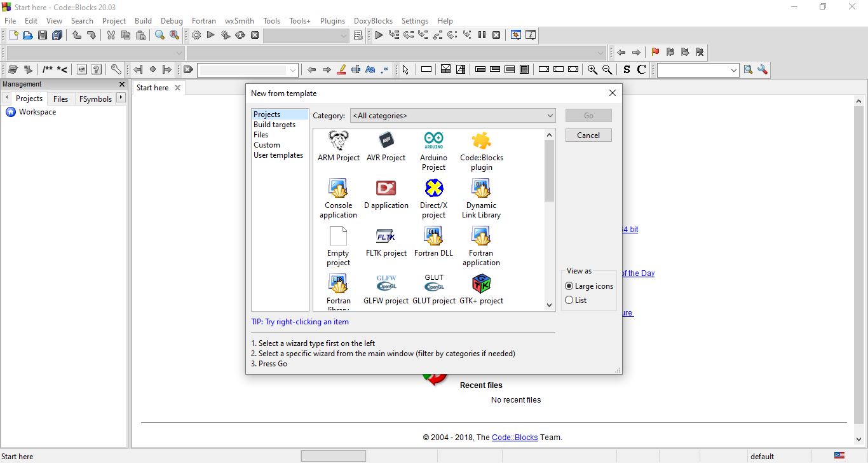Select the Empty project template
Viewport: 868px width, 463px height.
click(x=338, y=246)
